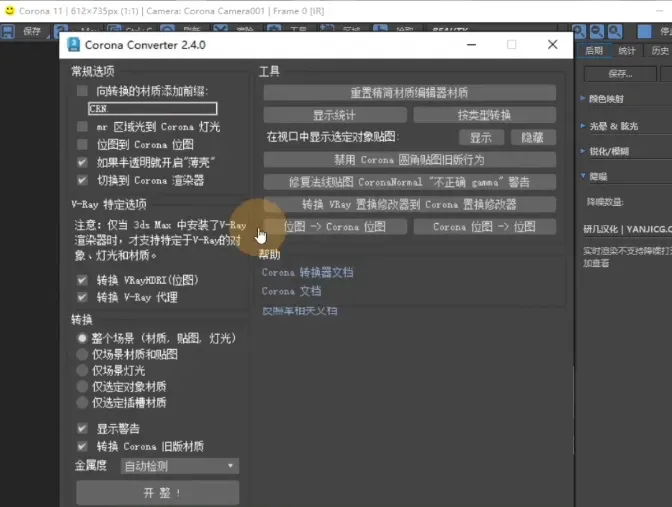
Task: Switch to the 后期 tab
Action: click(594, 51)
